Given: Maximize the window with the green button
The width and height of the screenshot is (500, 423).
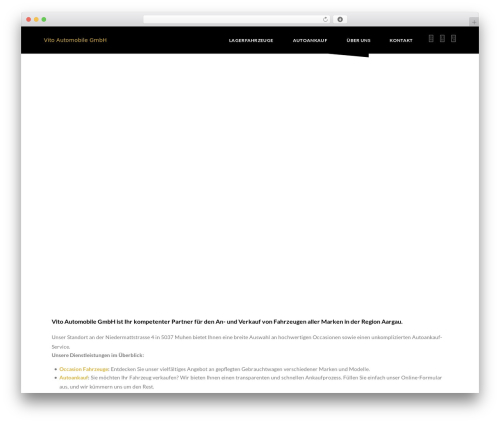Looking at the screenshot, I should tap(44, 20).
